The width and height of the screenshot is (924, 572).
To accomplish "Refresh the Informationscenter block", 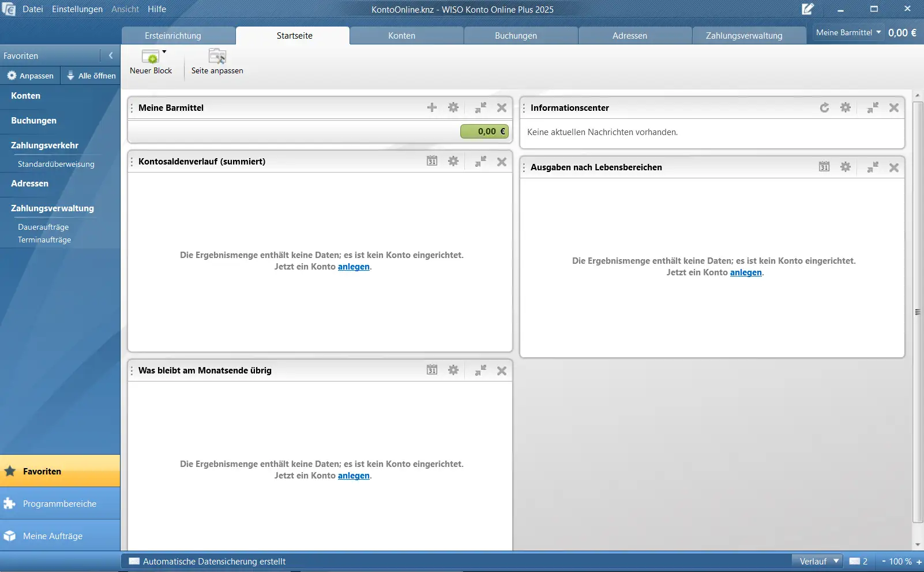I will click(824, 107).
